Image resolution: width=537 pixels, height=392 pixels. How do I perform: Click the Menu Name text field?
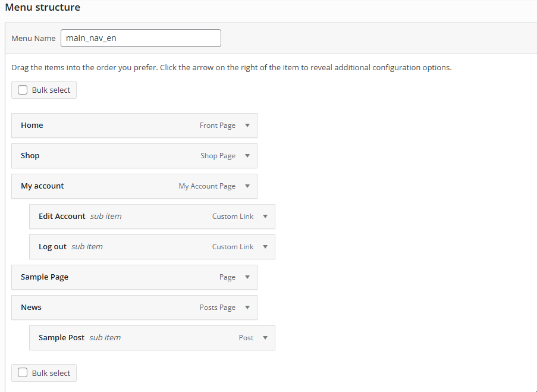click(140, 38)
